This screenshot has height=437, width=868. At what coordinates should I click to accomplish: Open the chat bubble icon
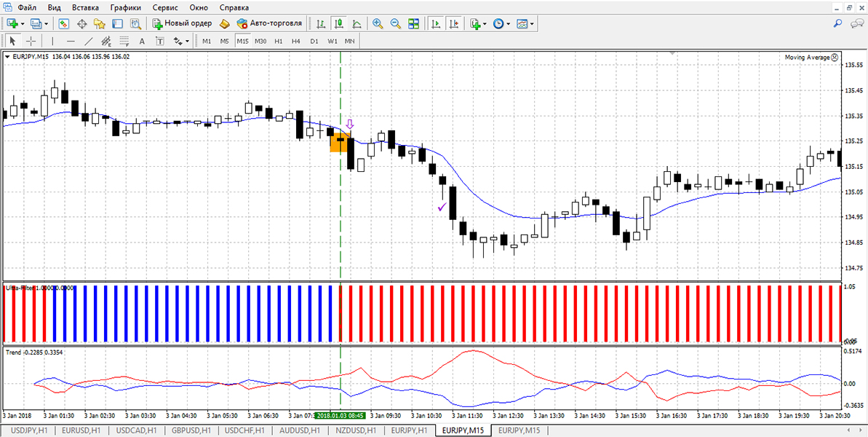tap(856, 23)
